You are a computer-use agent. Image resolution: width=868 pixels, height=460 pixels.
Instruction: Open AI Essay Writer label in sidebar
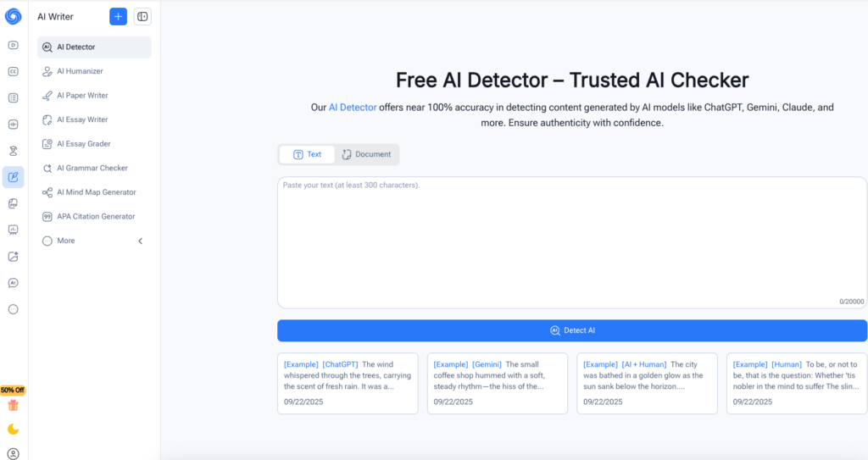[x=82, y=119]
